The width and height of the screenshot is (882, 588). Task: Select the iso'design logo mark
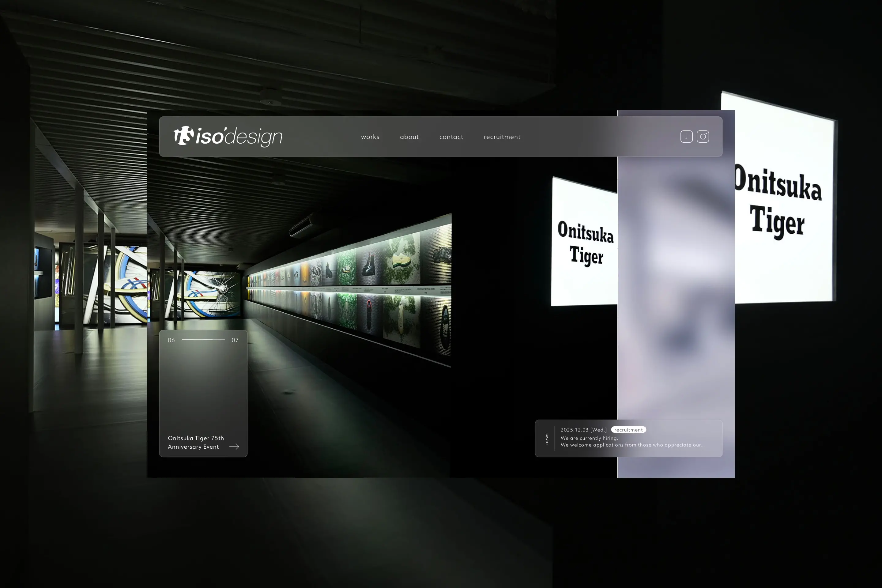183,136
